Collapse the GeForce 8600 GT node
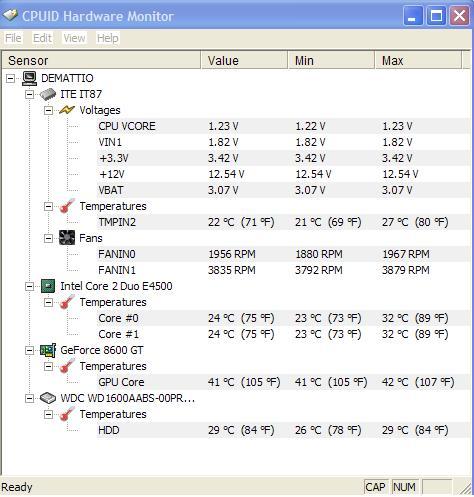Screen dimensions: 474x497 [x=30, y=350]
